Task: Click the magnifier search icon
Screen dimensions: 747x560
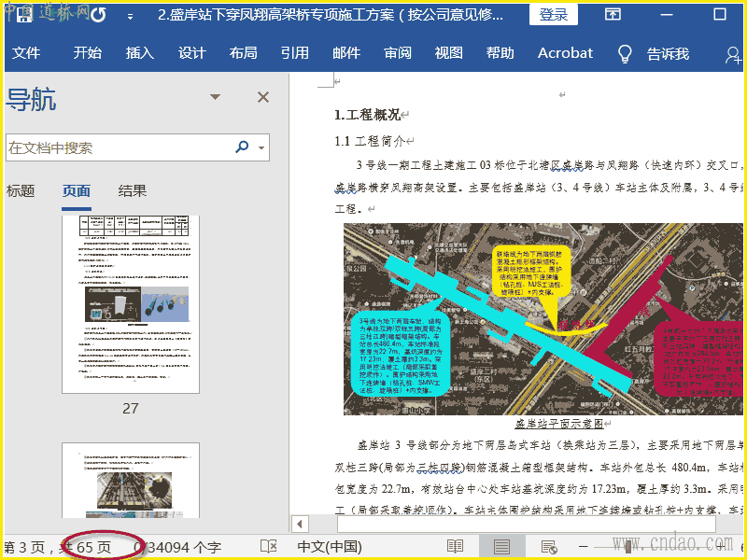Action: (242, 147)
